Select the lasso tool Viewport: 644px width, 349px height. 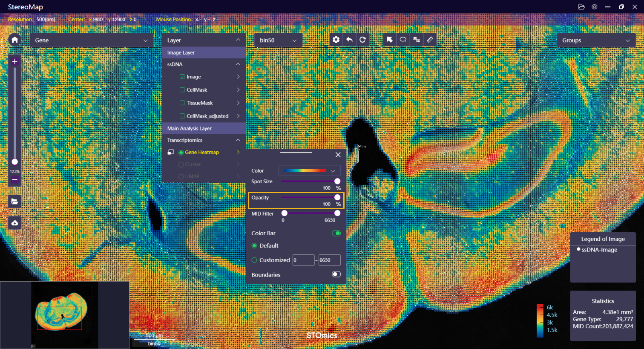point(403,40)
